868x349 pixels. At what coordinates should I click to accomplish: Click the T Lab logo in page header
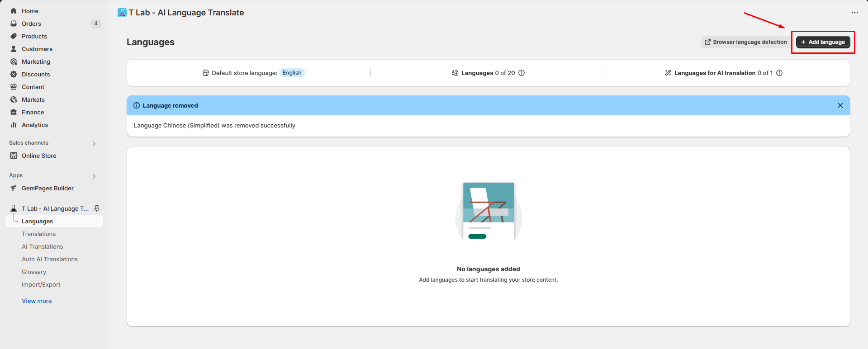(x=122, y=13)
